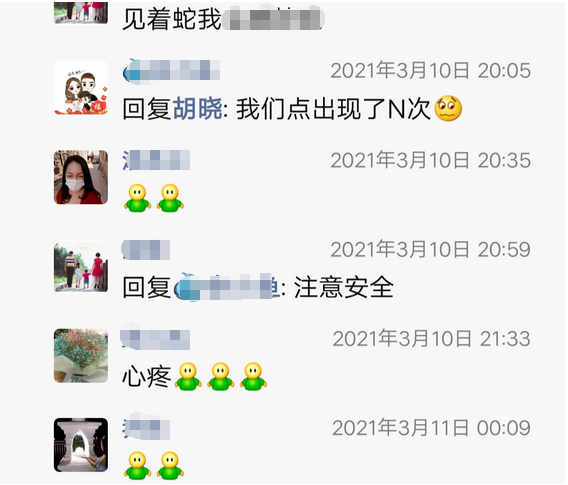Click the worried face emoji after N次
Image resolution: width=568 pixels, height=485 pixels.
tap(448, 108)
